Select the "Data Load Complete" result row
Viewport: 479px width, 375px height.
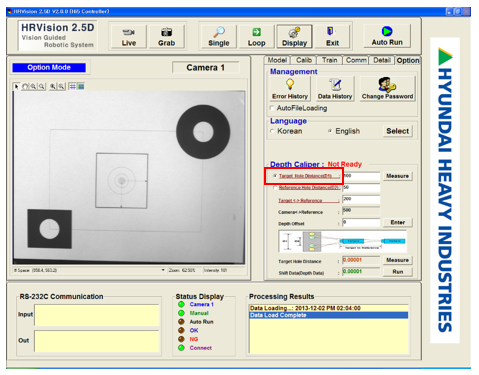click(x=328, y=315)
